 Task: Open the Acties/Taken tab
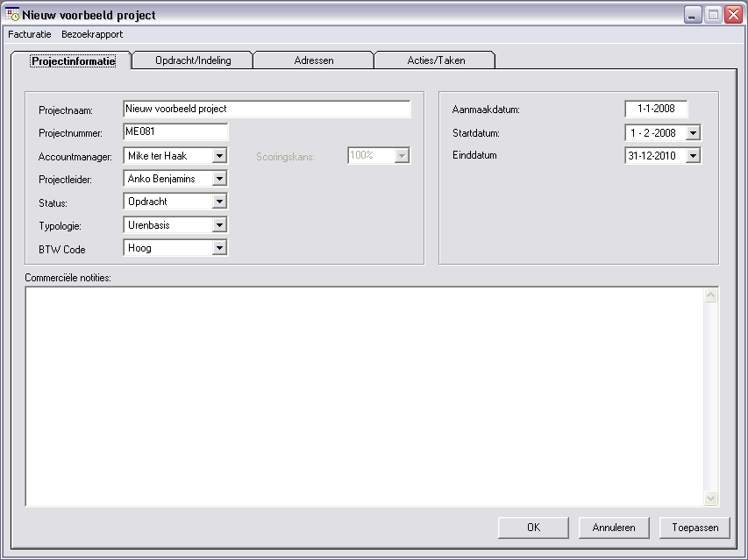(x=436, y=60)
